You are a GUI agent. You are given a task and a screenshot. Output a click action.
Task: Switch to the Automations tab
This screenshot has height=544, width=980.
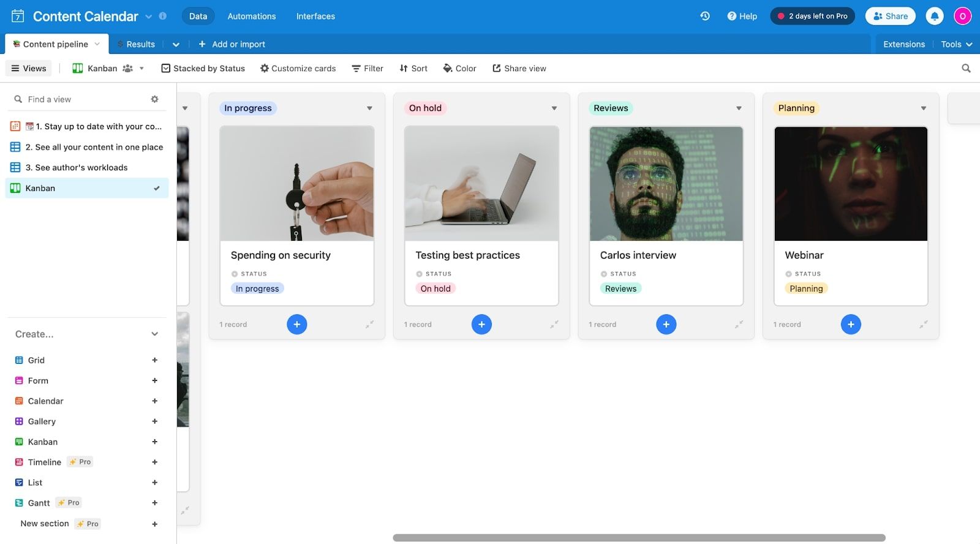point(251,16)
